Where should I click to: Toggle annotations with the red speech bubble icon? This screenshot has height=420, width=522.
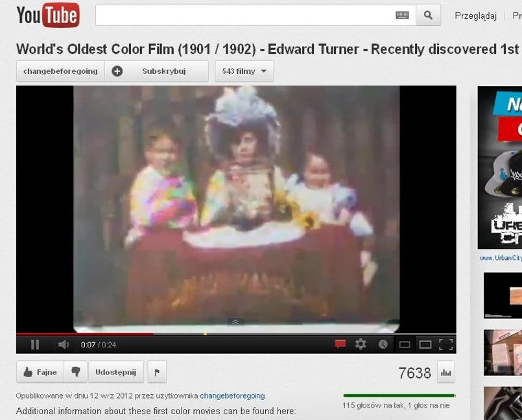[340, 344]
